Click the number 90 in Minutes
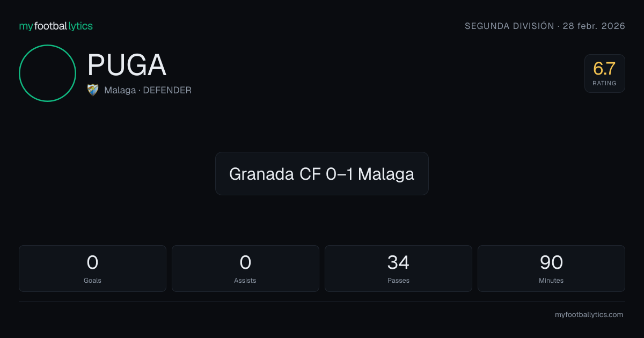Screen dimensions: 644x338 pos(551,262)
